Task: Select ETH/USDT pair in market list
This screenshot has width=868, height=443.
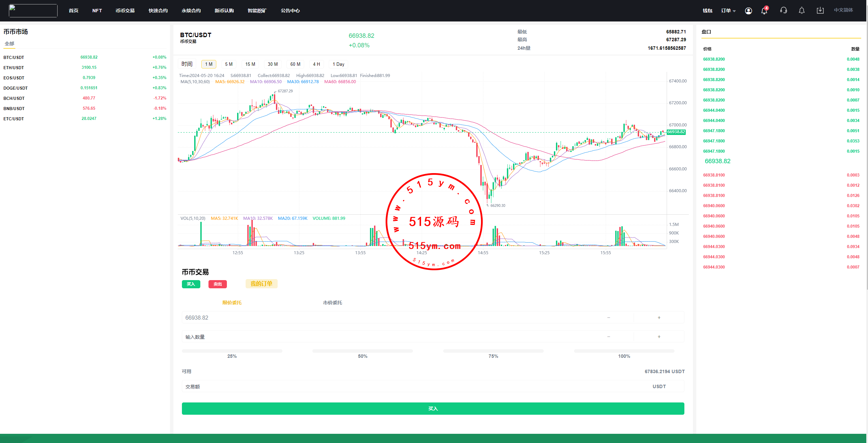Action: coord(14,67)
